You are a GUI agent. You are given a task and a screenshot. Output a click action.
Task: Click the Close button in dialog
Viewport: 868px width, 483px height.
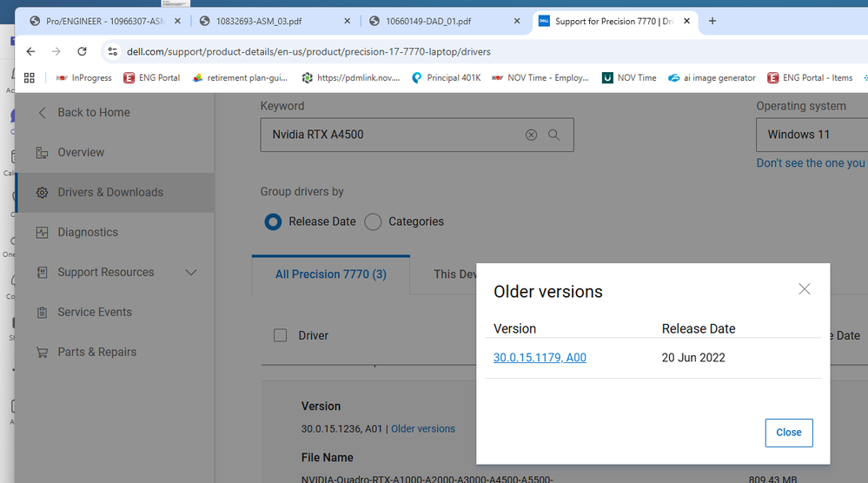click(x=789, y=433)
